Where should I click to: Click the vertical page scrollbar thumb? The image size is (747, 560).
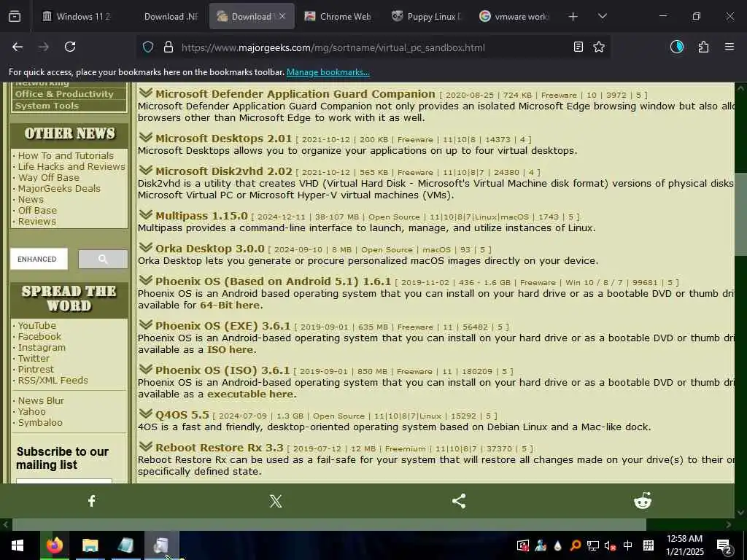[x=741, y=214]
